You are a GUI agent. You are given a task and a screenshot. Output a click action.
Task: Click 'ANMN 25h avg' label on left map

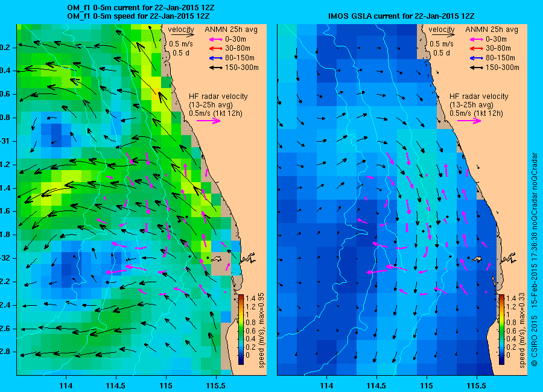click(231, 30)
